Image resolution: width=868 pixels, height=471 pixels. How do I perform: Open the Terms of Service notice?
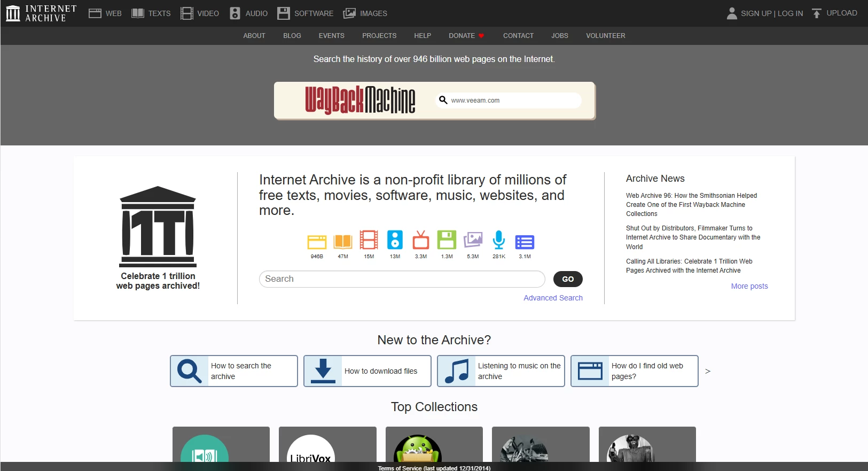point(434,468)
